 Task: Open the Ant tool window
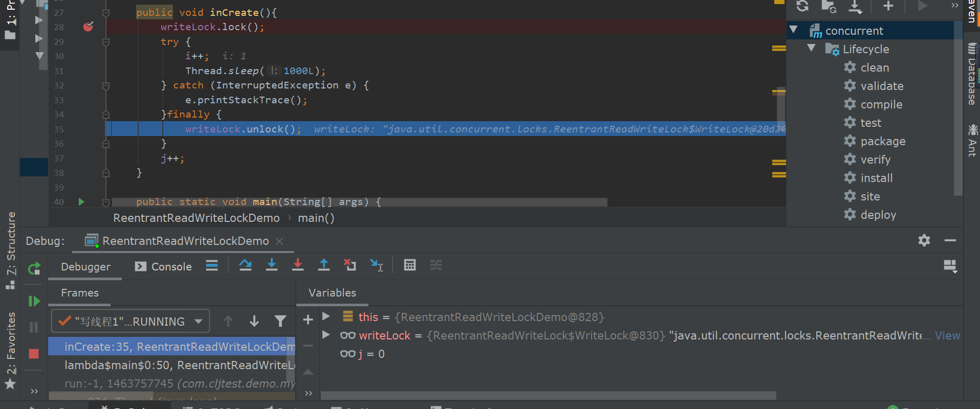[x=972, y=140]
